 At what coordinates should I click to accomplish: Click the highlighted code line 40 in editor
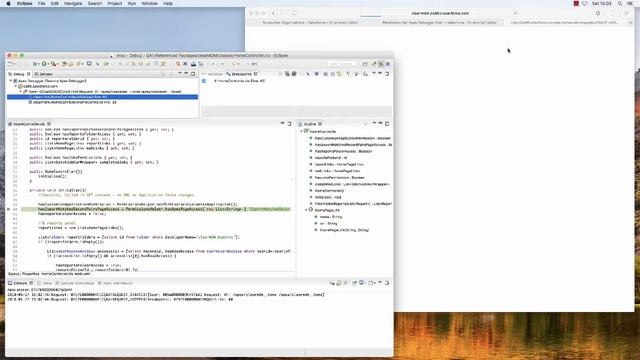(x=156, y=209)
